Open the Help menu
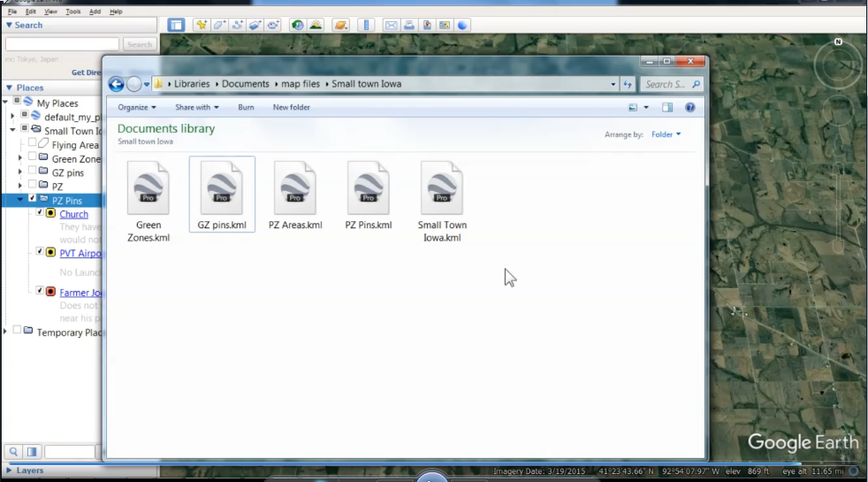This screenshot has width=868, height=482. point(116,11)
